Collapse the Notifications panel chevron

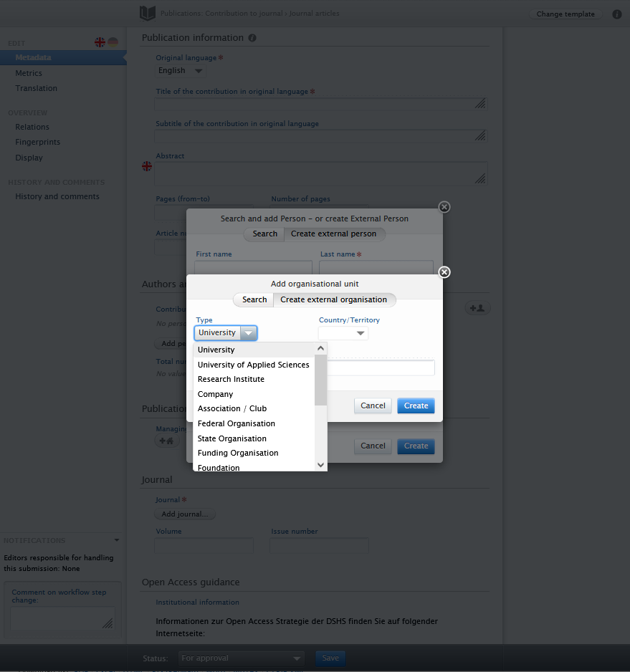[117, 540]
